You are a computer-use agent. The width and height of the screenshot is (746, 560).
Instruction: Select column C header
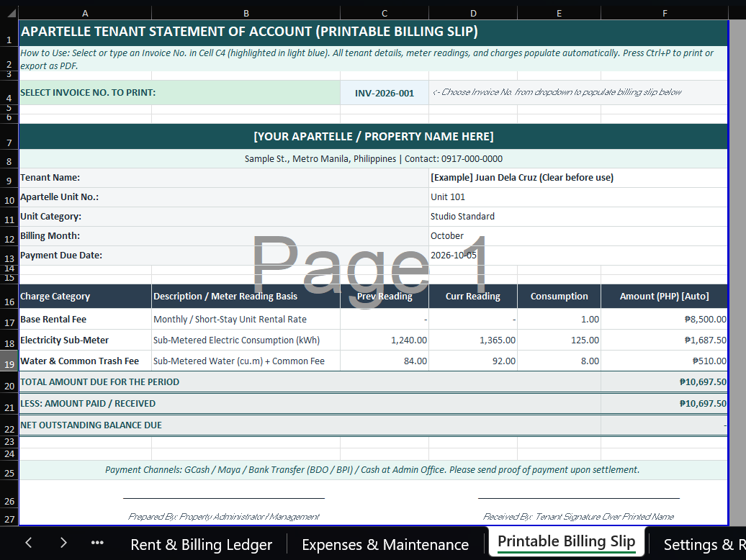tap(385, 13)
